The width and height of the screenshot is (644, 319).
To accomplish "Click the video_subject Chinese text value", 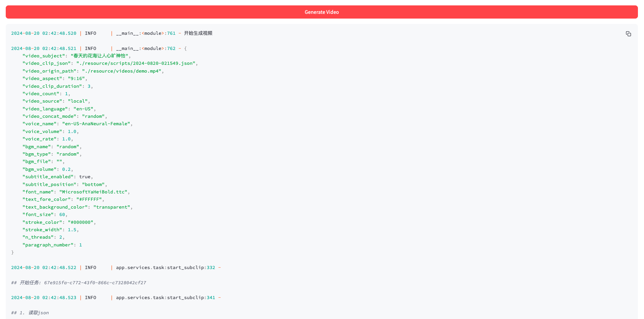I will point(100,56).
